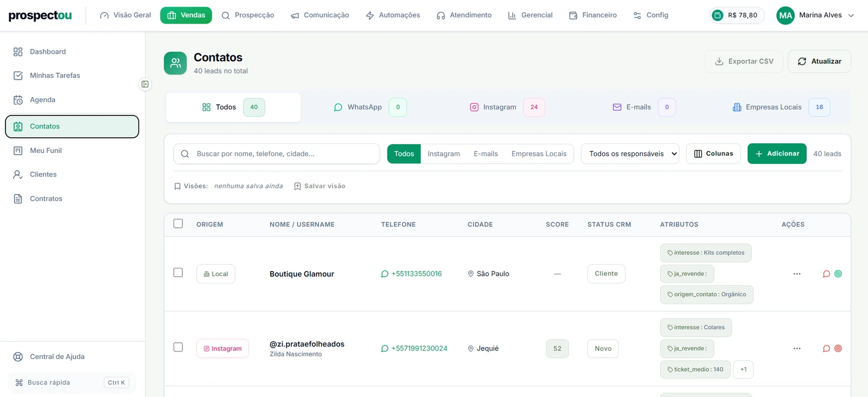
Task: Filter by Instagram in the segmented filter
Action: [444, 153]
